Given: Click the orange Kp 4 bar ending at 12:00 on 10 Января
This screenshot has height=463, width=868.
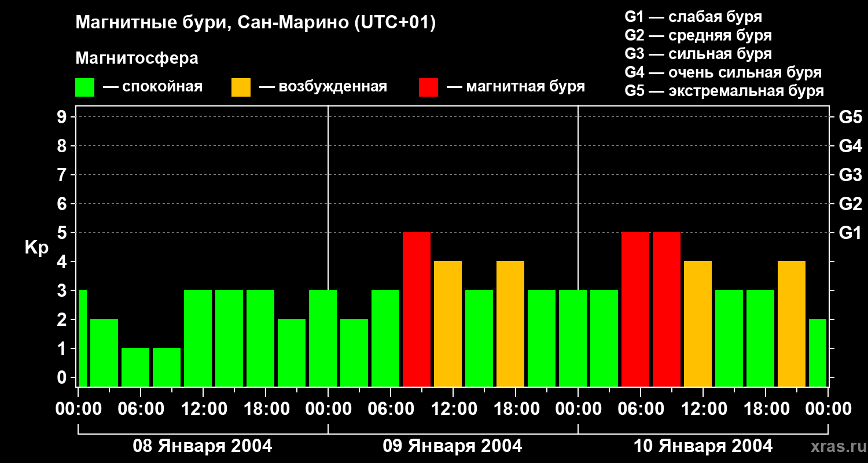Looking at the screenshot, I should click(698, 324).
